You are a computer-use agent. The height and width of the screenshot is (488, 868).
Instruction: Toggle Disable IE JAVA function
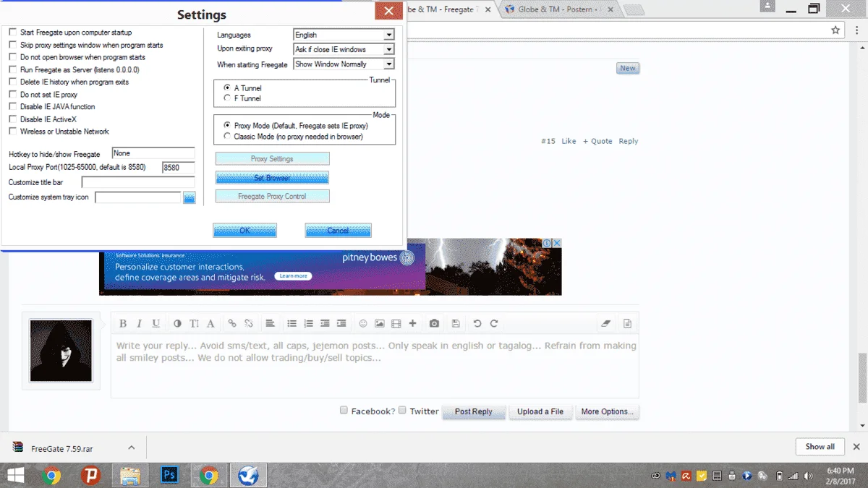(12, 106)
